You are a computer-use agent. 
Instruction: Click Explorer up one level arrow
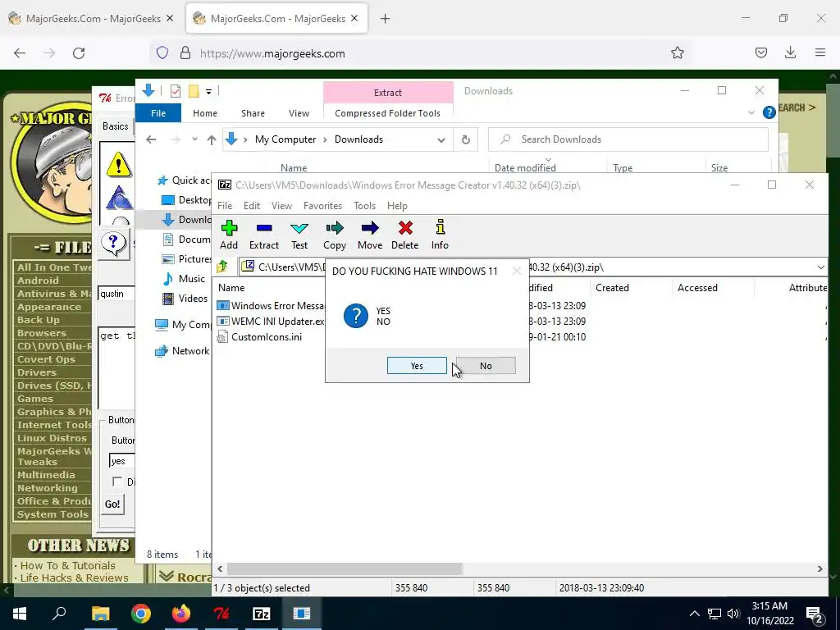tap(212, 139)
